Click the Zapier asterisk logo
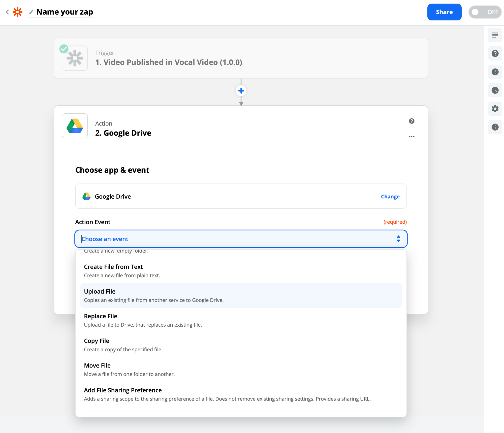The width and height of the screenshot is (504, 433). click(x=17, y=12)
